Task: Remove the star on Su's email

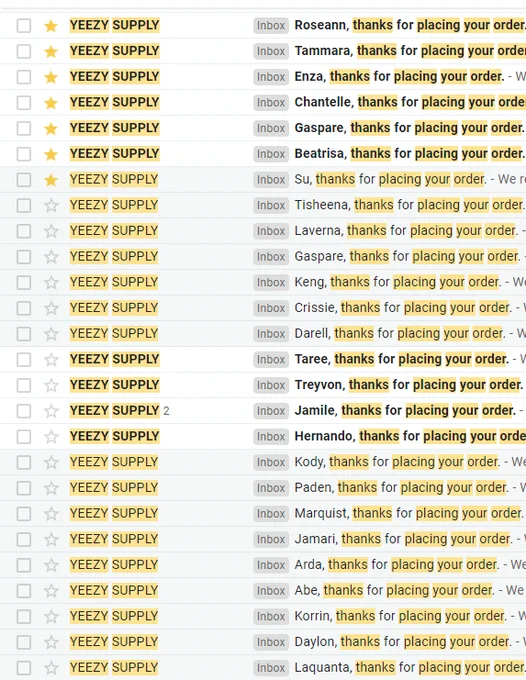Action: pos(51,180)
